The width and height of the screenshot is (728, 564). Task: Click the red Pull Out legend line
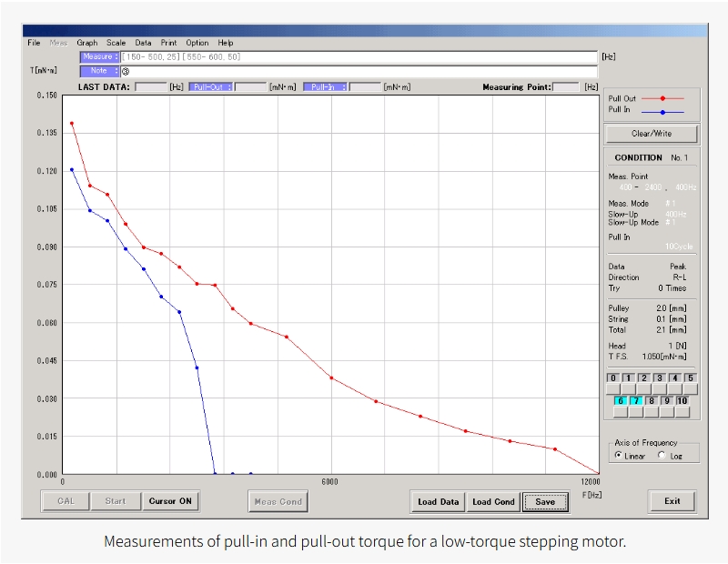[662, 98]
